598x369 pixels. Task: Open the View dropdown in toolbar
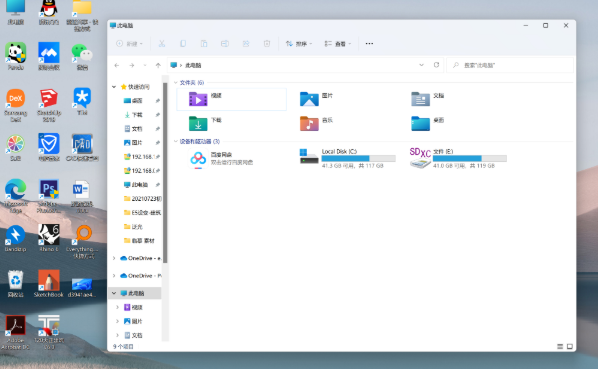[x=338, y=44]
